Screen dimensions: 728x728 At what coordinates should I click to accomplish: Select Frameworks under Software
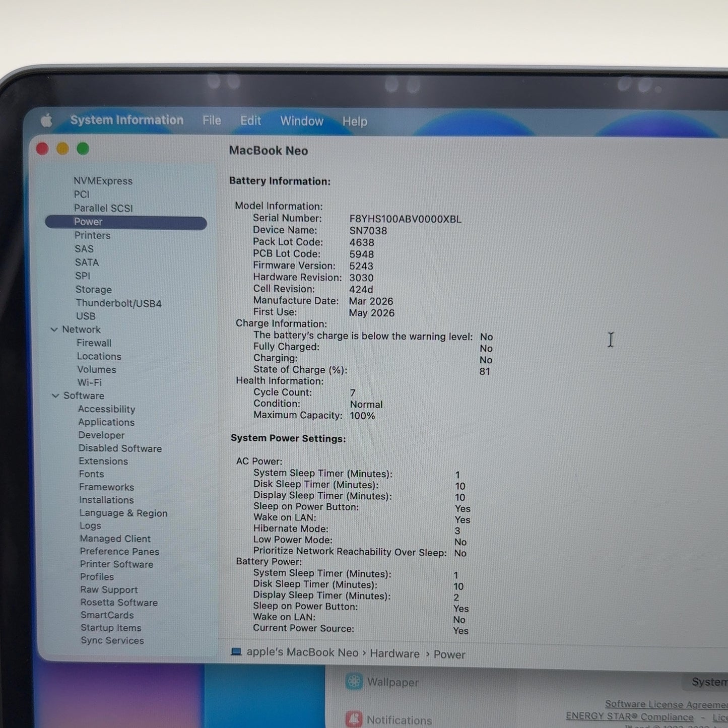pyautogui.click(x=107, y=487)
